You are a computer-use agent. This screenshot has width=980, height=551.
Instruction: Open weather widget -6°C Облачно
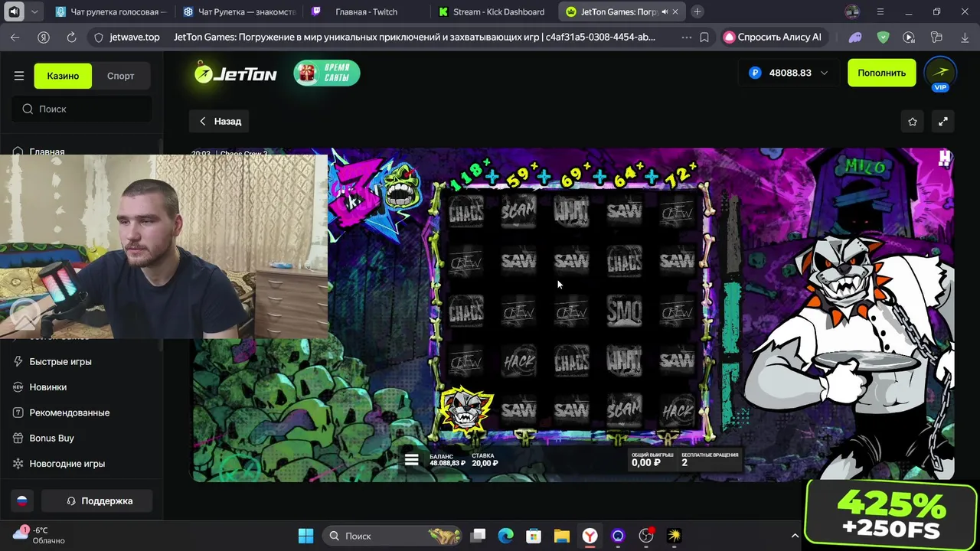coord(40,536)
